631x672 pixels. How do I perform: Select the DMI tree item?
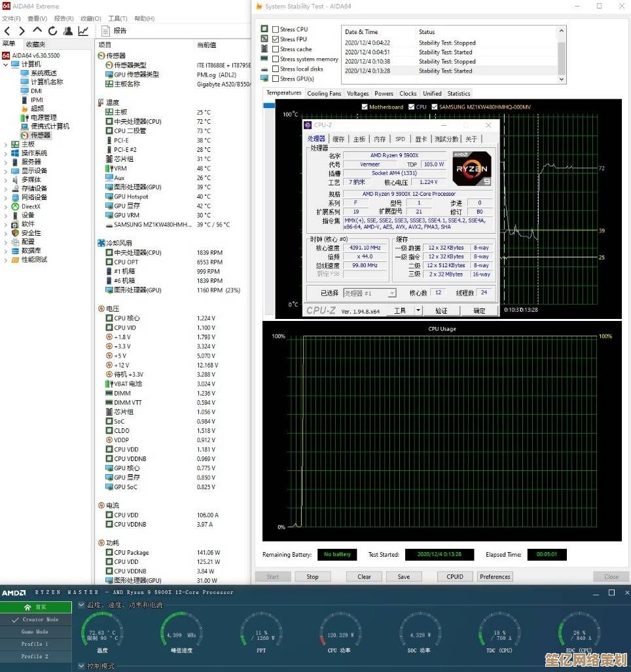click(x=36, y=91)
